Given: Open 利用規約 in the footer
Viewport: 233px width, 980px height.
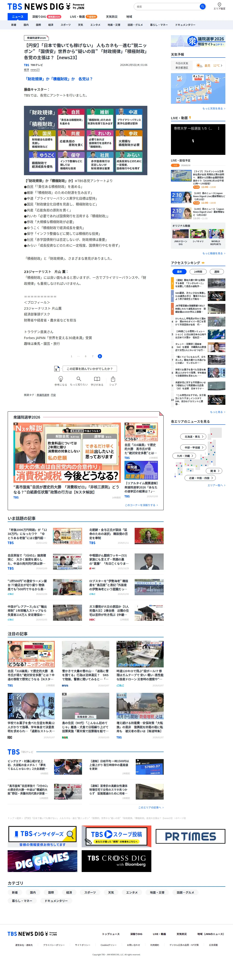Looking at the screenshot, I should click(155, 945).
